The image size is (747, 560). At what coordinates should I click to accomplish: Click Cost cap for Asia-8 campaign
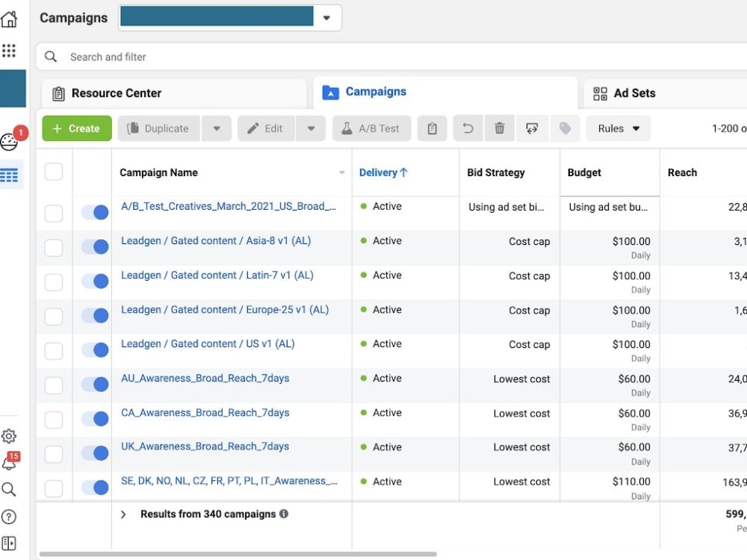click(x=530, y=241)
